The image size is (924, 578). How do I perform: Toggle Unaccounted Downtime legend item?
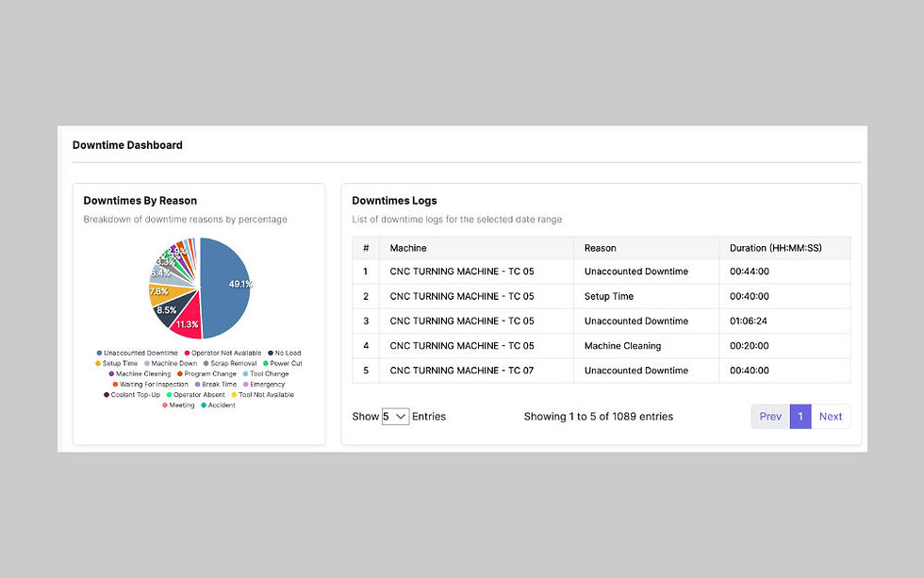coord(138,353)
